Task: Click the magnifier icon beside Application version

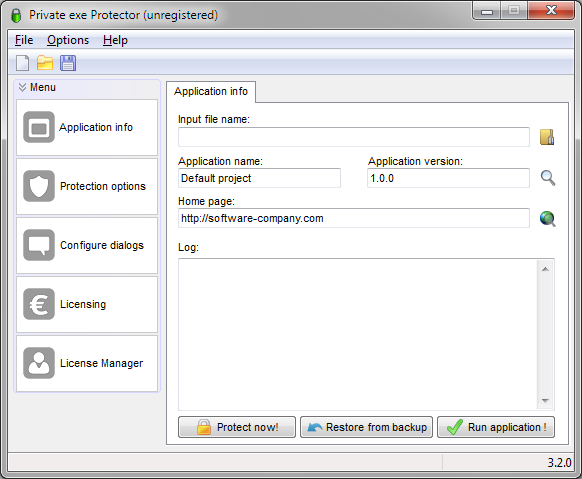Action: tap(548, 178)
